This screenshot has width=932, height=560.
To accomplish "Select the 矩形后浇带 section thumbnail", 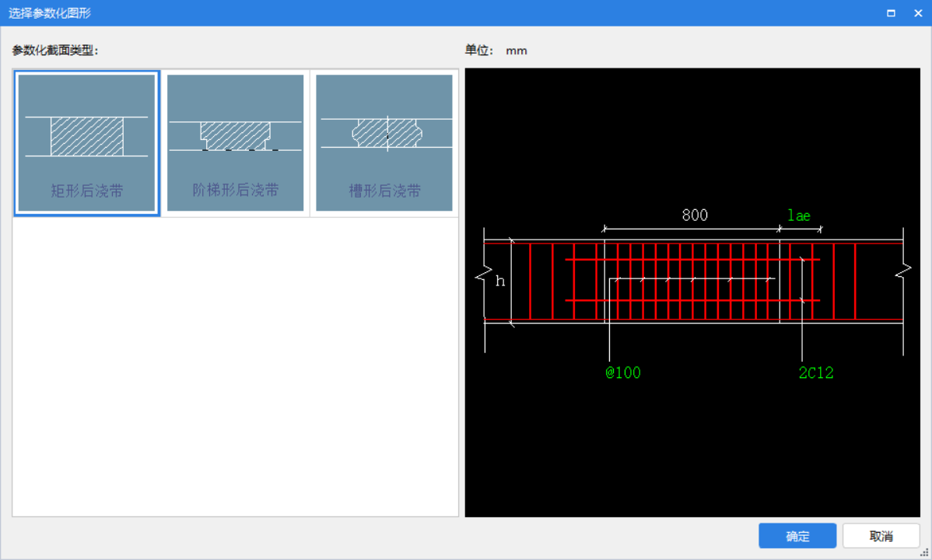I will 87,142.
